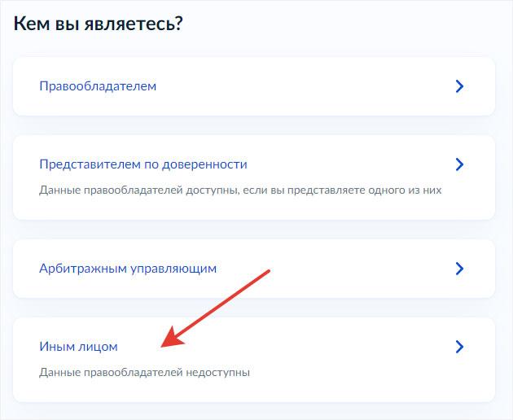
Task: Click empty middle area of Арбитражным управляющим card
Action: (x=342, y=269)
